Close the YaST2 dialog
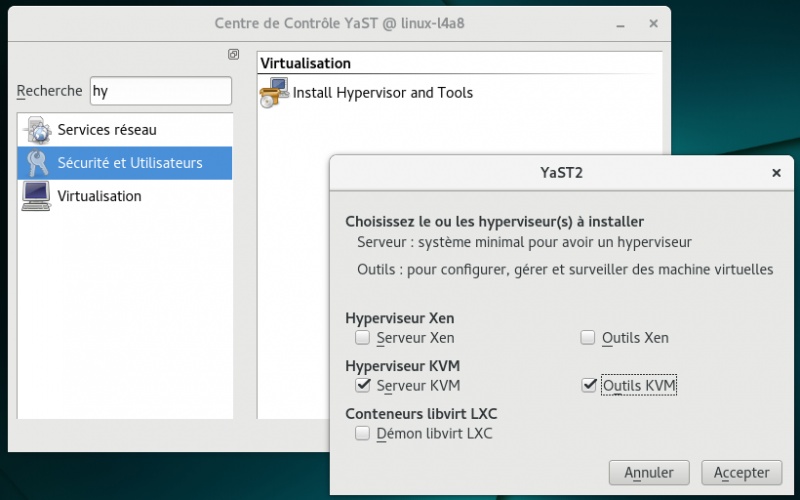The height and width of the screenshot is (500, 800). coord(777,173)
